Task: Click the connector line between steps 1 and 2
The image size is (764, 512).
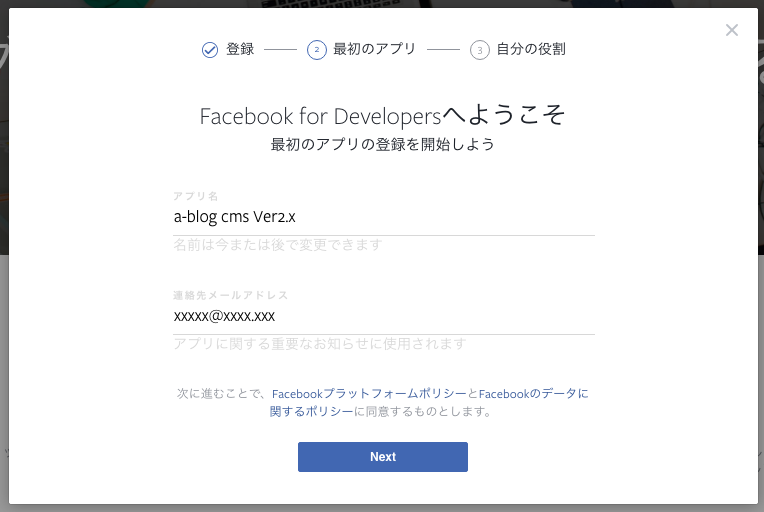Action: (280, 50)
